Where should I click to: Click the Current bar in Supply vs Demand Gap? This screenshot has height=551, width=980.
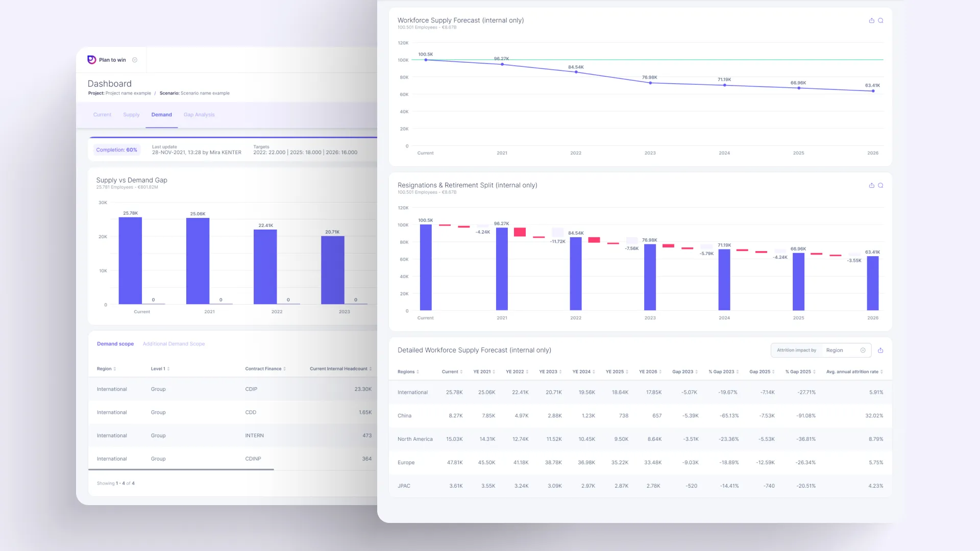tap(130, 261)
